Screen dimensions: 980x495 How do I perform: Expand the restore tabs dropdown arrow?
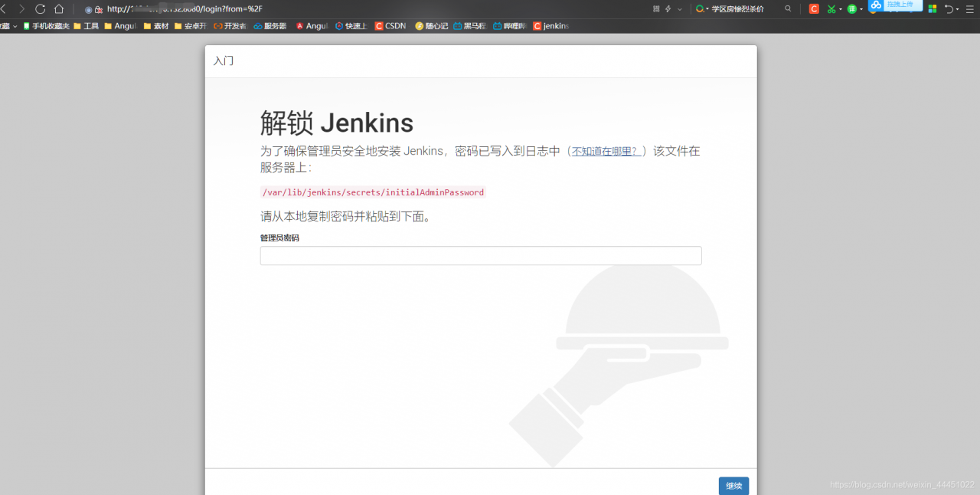pyautogui.click(x=958, y=9)
